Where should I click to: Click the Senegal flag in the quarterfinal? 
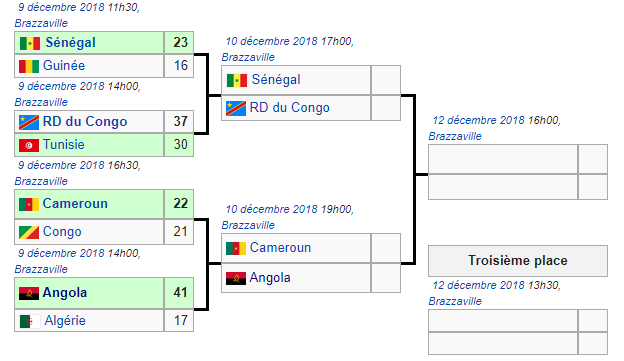click(x=30, y=43)
